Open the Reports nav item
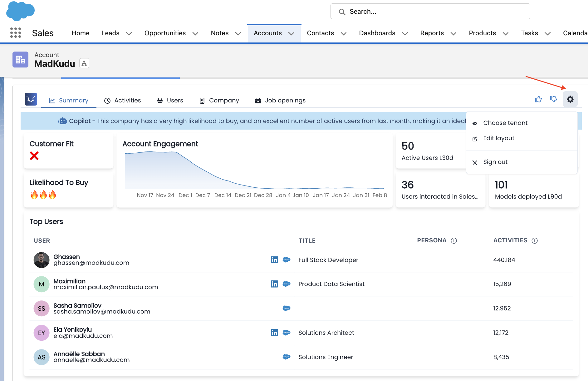Viewport: 588px width, 381px height. point(432,33)
